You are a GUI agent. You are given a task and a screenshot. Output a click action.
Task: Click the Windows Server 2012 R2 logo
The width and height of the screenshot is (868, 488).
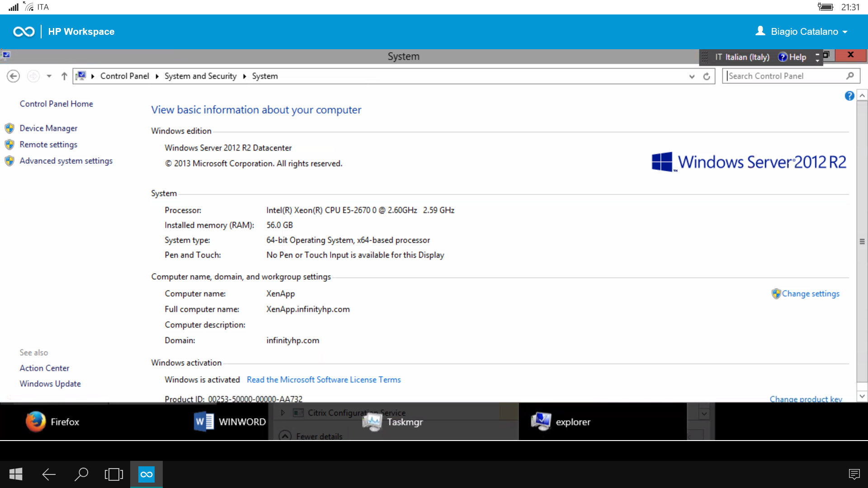point(749,162)
